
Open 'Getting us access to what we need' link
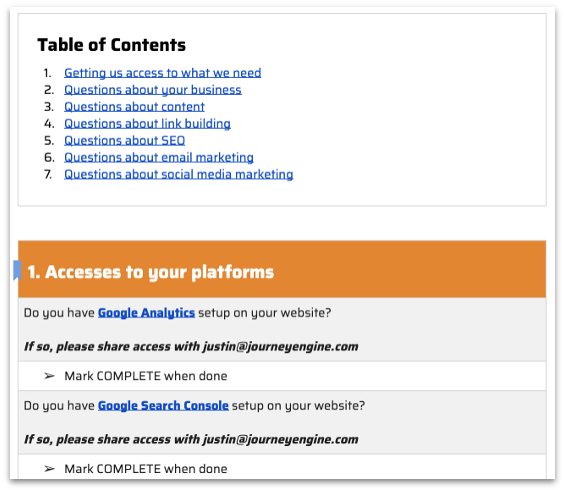[x=163, y=73]
